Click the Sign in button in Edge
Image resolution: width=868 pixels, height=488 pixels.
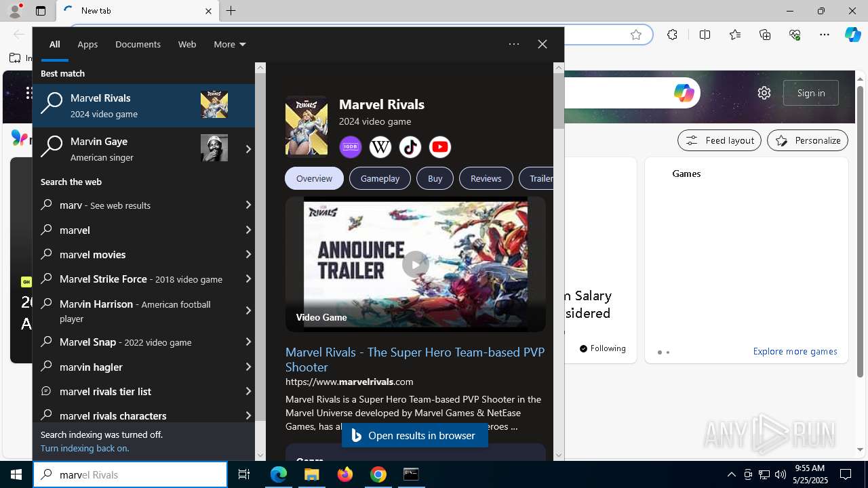click(811, 93)
